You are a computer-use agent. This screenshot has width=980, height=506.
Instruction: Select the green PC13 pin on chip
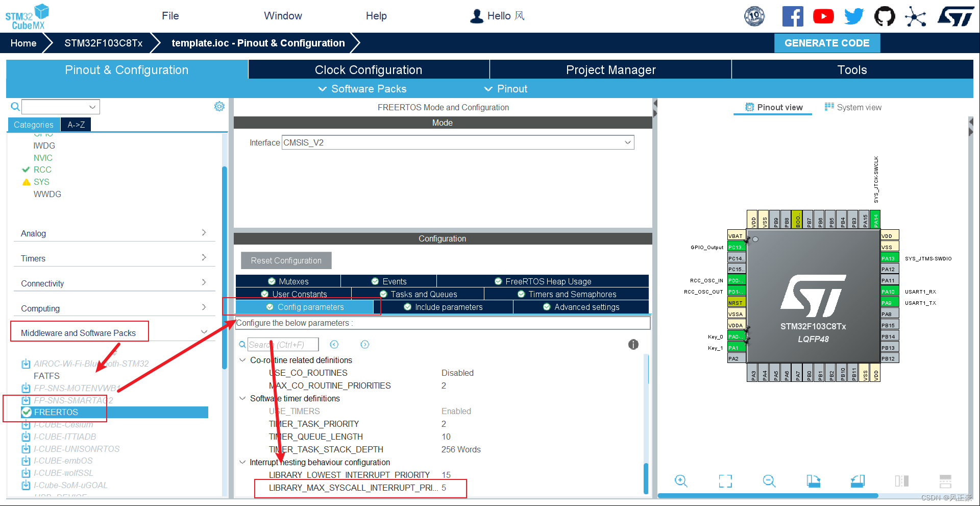(x=736, y=247)
